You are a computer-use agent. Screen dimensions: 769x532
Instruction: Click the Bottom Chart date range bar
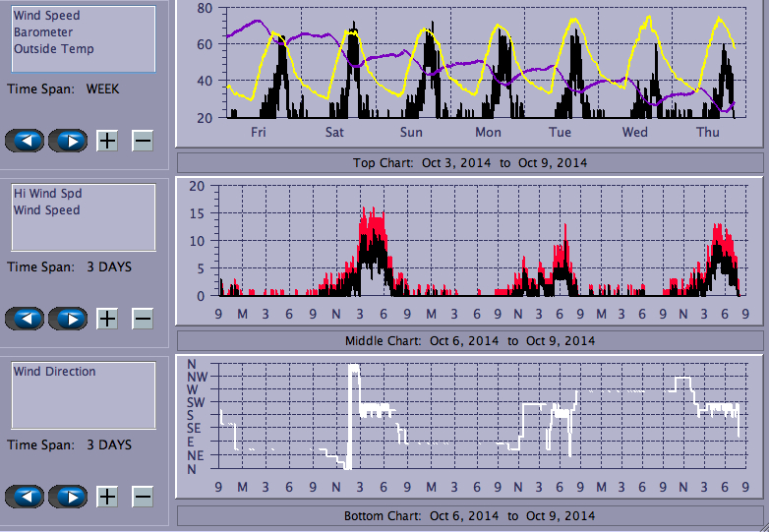pyautogui.click(x=469, y=515)
